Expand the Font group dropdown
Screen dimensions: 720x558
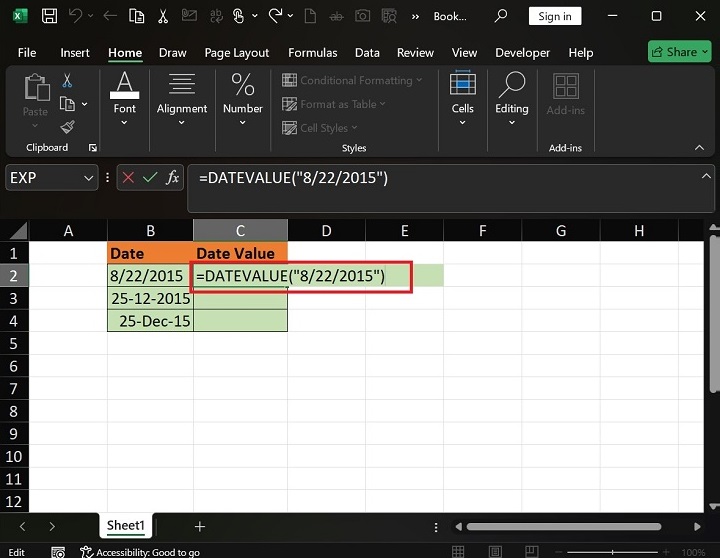click(x=124, y=123)
